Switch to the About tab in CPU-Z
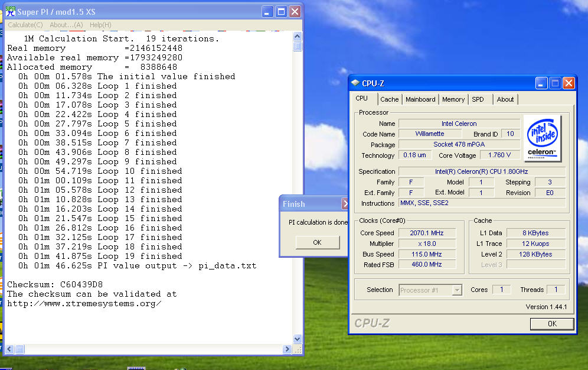 coord(505,99)
